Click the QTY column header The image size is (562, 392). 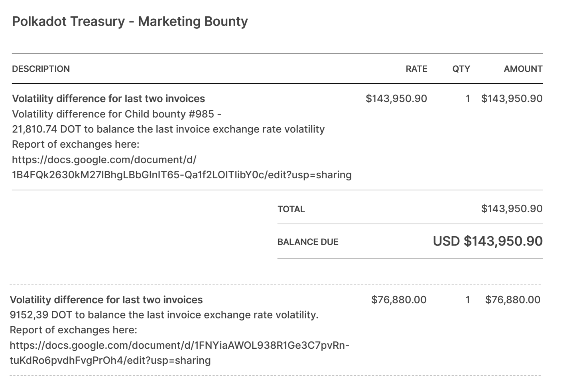461,69
